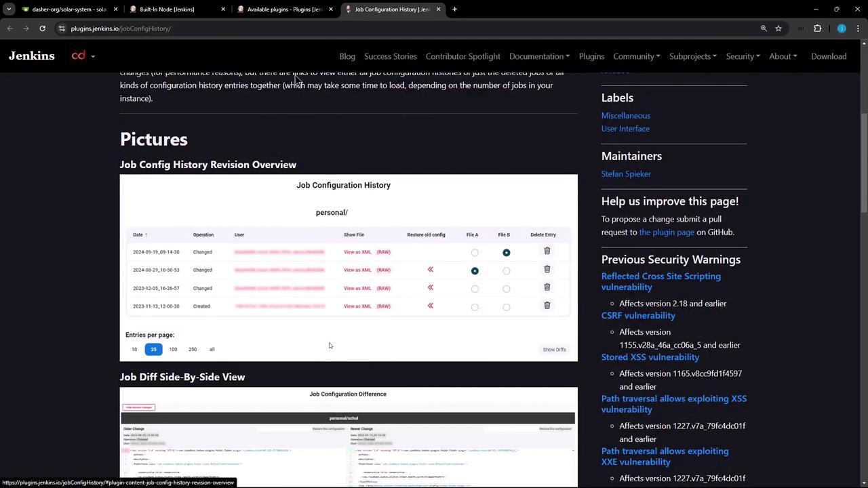868x488 pixels.
Task: Sort by Date column arrow
Action: [x=146, y=235]
